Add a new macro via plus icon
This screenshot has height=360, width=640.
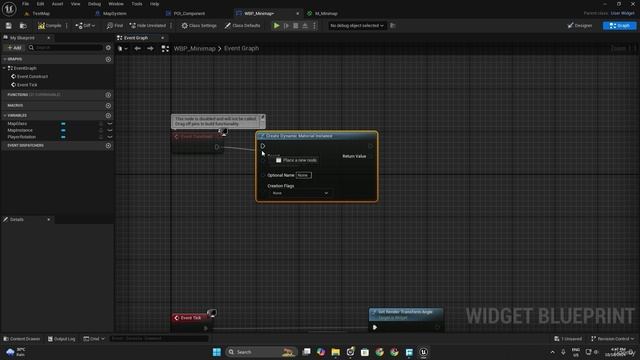point(108,105)
